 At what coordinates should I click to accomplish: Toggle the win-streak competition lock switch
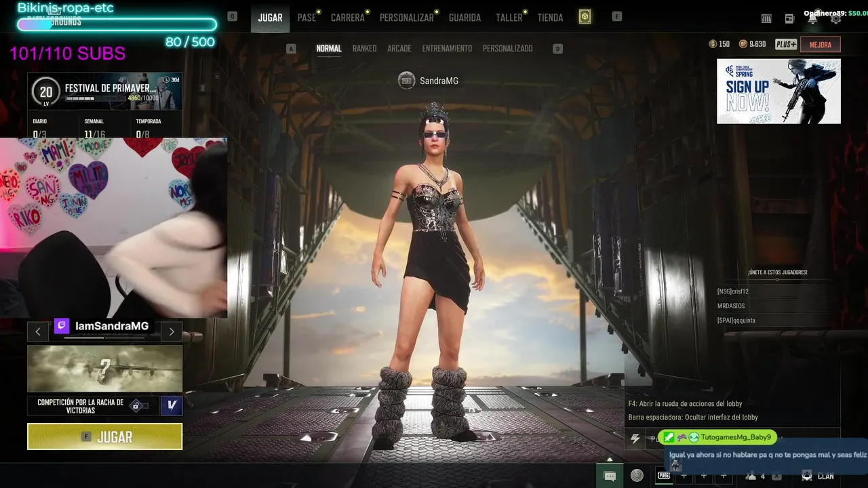pos(139,406)
